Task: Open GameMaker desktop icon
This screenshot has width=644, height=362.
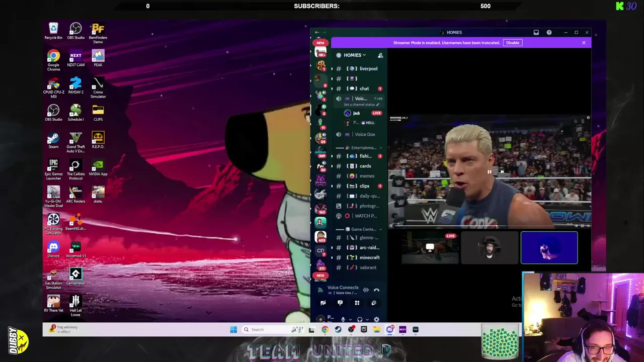Action: 75,276
